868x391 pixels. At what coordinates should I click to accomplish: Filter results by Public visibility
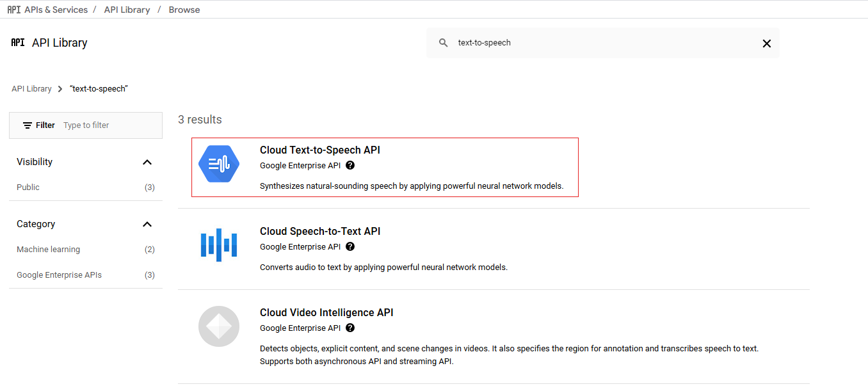28,188
